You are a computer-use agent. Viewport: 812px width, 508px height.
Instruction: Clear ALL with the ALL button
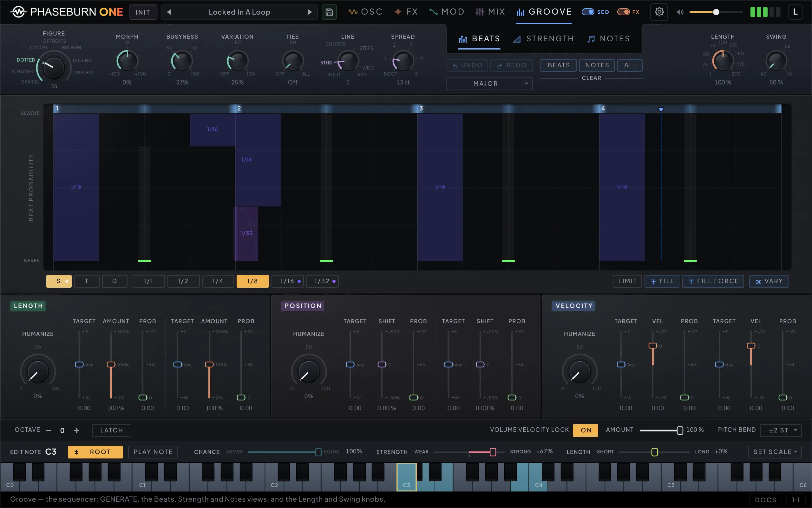[x=630, y=65]
